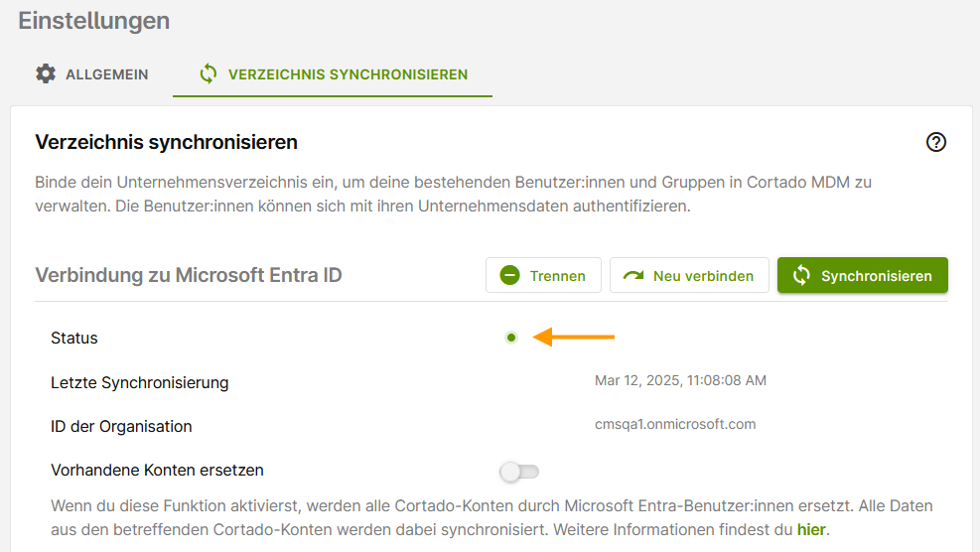Click the Neu verbinden button
Viewport: 980px width, 552px height.
(689, 275)
